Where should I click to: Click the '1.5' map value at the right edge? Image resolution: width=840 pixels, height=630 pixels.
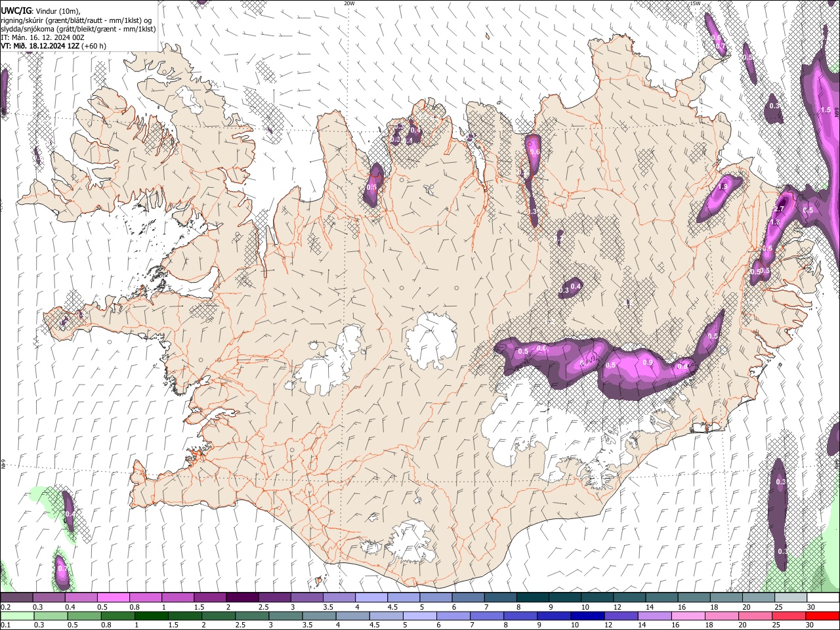[826, 110]
